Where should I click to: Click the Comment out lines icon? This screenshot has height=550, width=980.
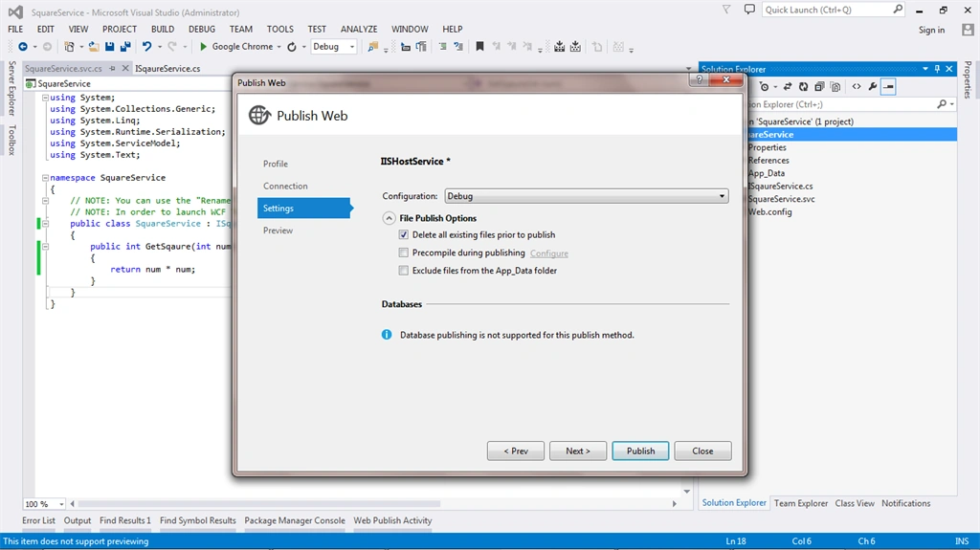442,47
